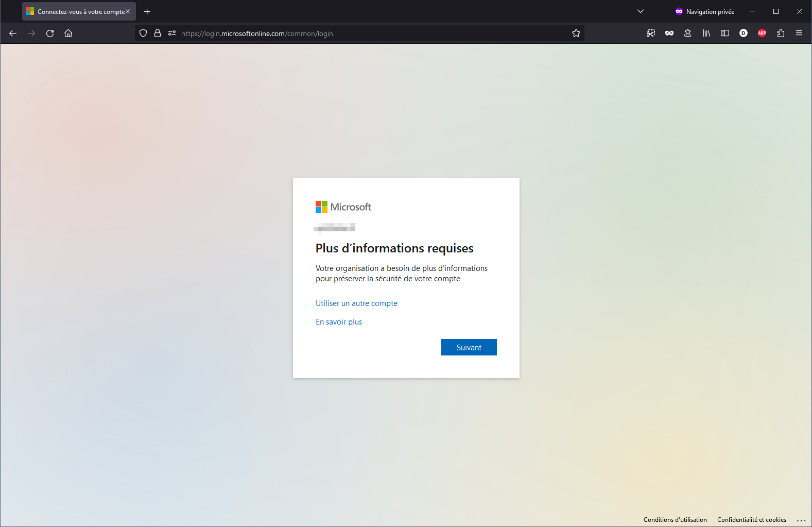Screen dimensions: 812x527
Task: Reload the current page
Action: point(50,33)
